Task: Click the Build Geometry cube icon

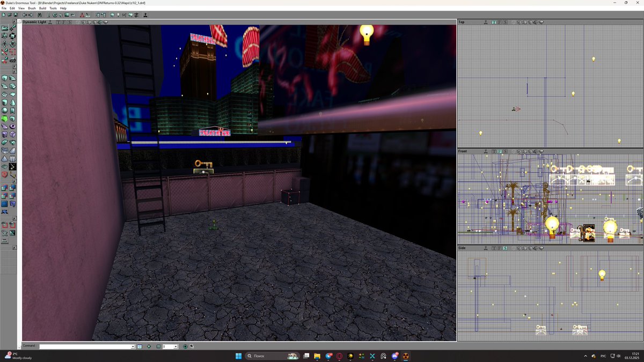Action: click(112, 15)
